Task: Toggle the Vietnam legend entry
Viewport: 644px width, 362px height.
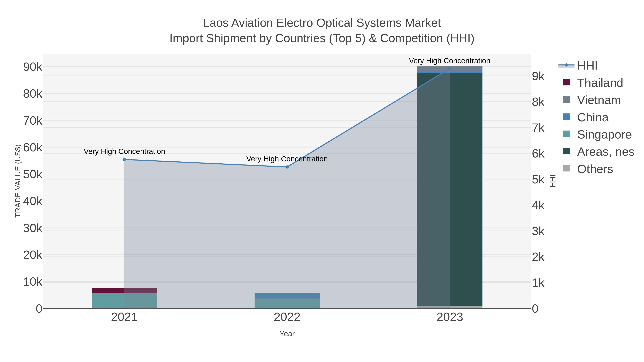Action: (x=592, y=100)
